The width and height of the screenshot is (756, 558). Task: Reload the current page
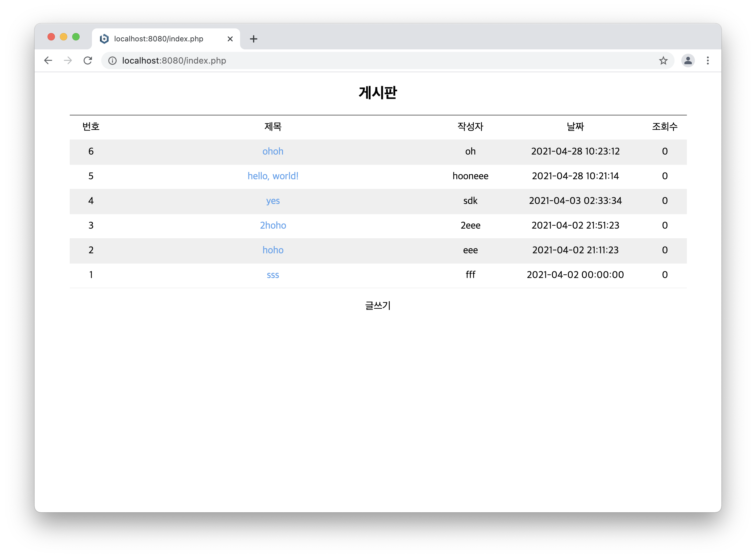click(x=88, y=60)
